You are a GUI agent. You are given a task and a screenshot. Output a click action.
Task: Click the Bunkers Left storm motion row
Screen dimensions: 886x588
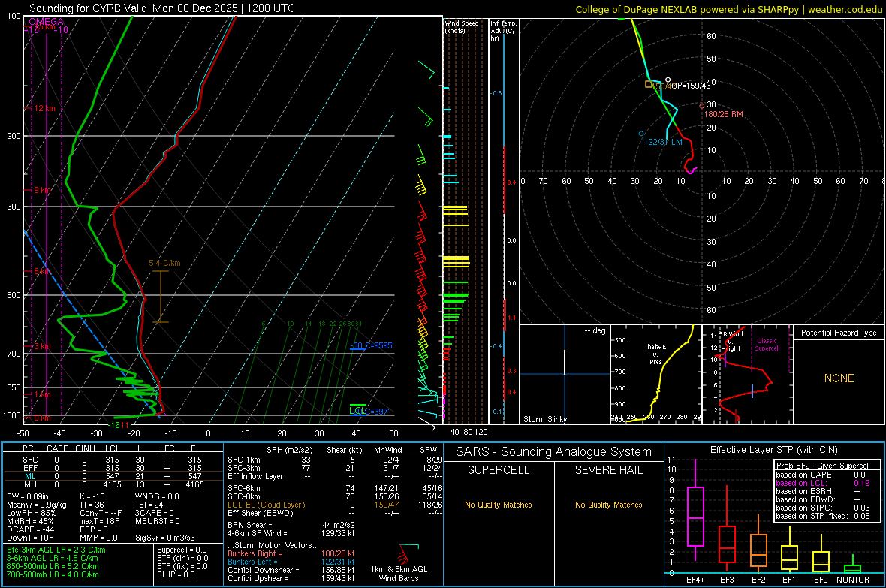[x=291, y=562]
